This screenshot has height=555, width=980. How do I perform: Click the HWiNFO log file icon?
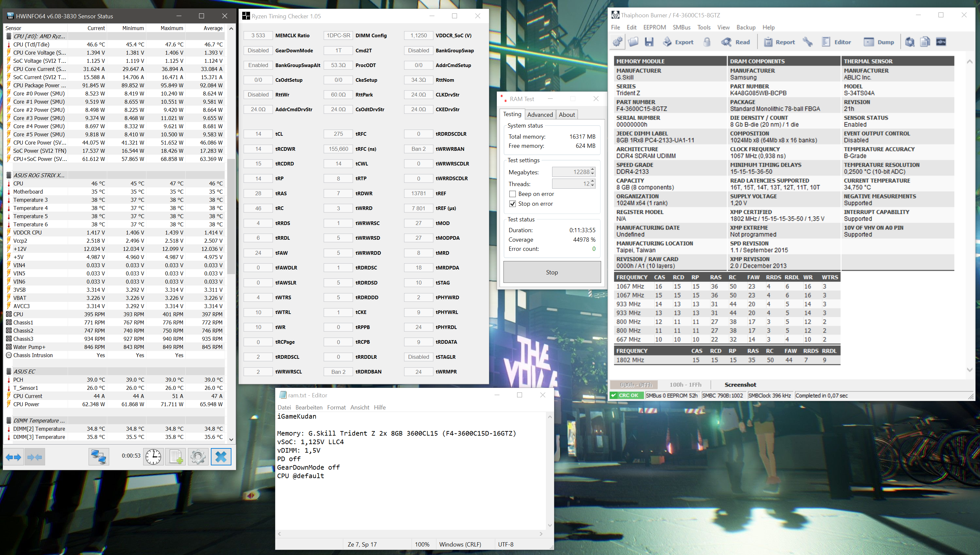[176, 457]
